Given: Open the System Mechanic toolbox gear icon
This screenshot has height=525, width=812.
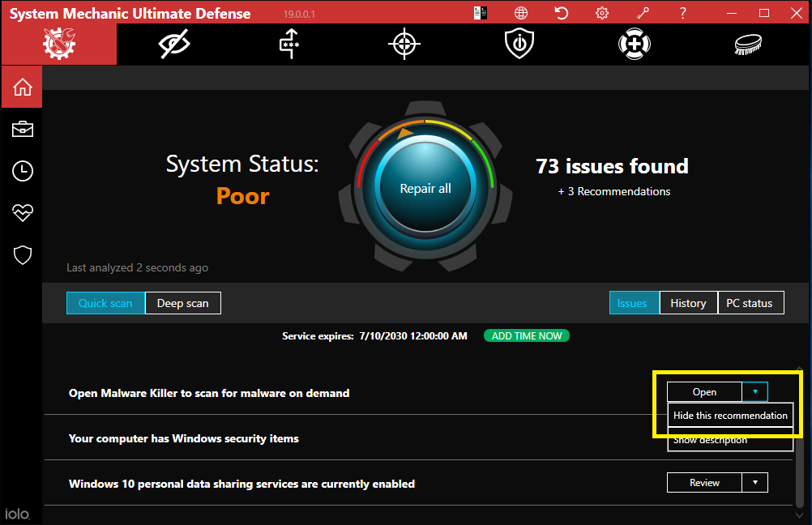Looking at the screenshot, I should [x=59, y=44].
